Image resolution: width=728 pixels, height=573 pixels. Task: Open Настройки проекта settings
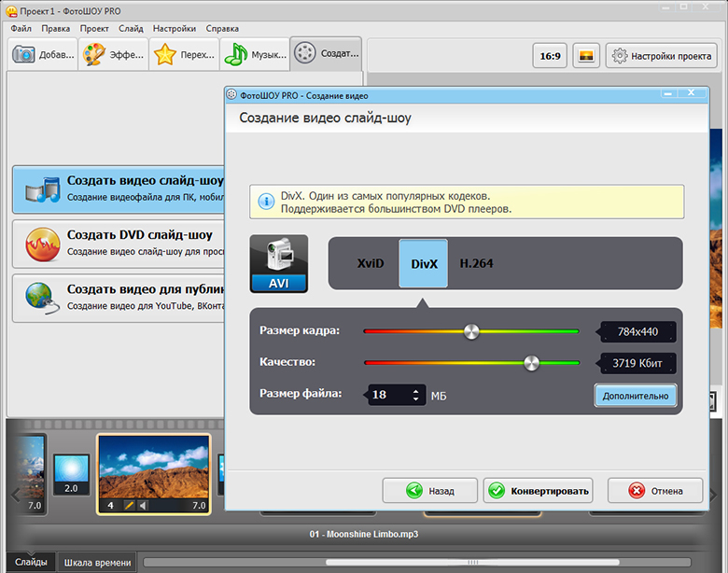661,56
